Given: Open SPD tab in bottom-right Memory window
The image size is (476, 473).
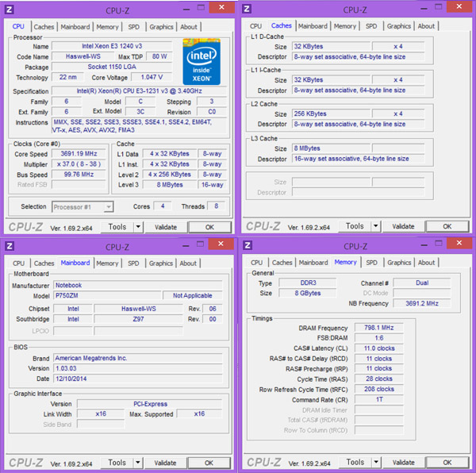Looking at the screenshot, I should click(x=371, y=263).
